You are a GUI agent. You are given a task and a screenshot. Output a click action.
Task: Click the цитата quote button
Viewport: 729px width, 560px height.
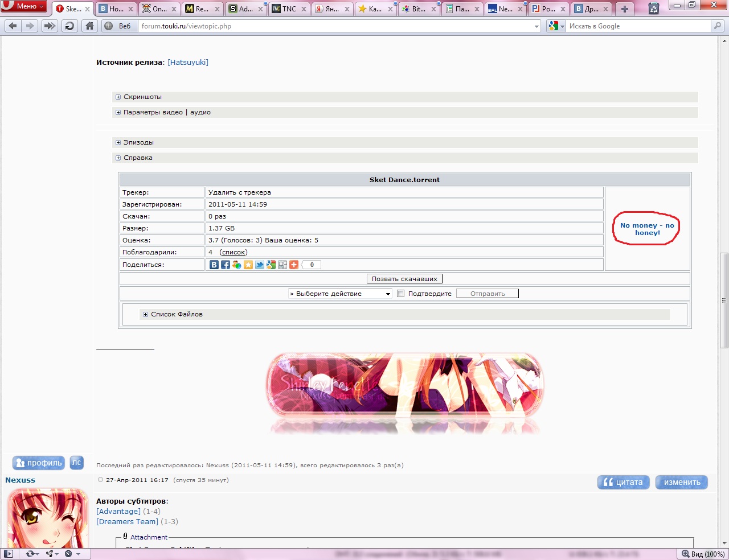pos(623,482)
